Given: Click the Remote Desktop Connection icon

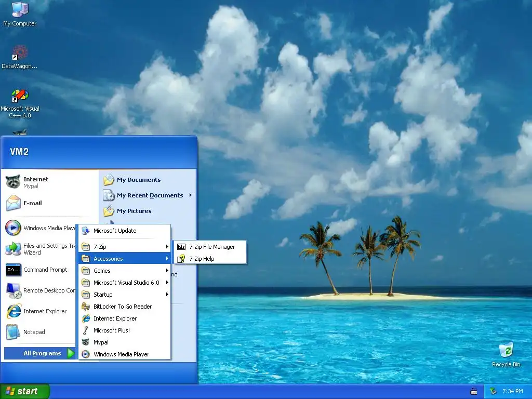Looking at the screenshot, I should tap(13, 290).
